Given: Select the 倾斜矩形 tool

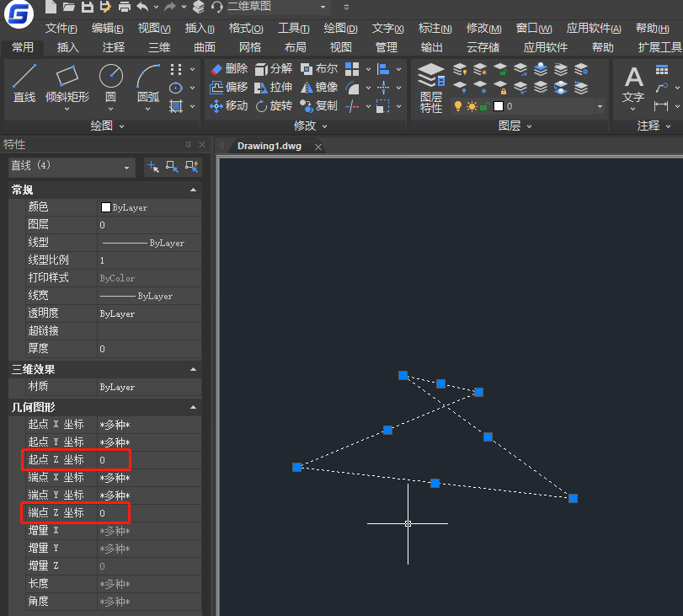Looking at the screenshot, I should click(x=67, y=83).
